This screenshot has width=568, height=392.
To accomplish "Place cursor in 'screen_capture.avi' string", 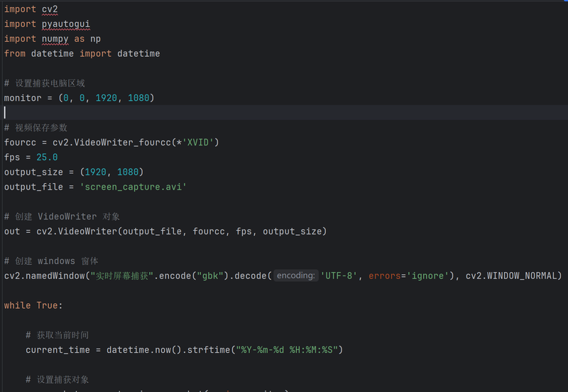I will (x=133, y=187).
